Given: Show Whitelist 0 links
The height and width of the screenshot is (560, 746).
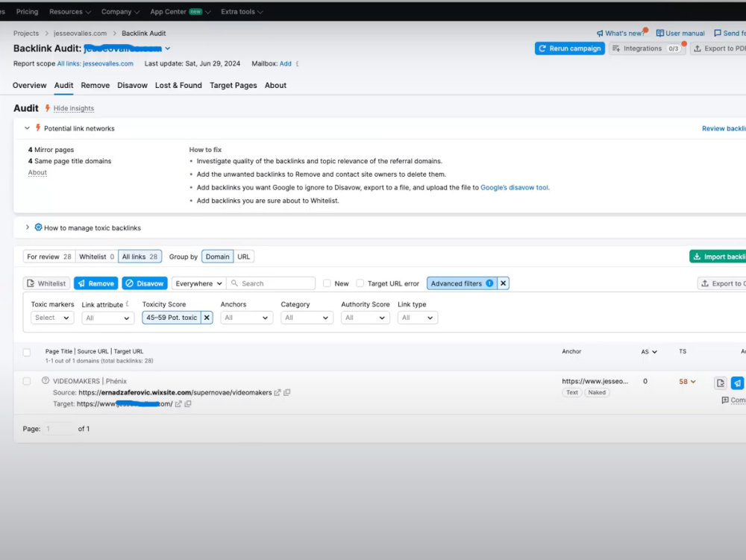Looking at the screenshot, I should point(96,257).
